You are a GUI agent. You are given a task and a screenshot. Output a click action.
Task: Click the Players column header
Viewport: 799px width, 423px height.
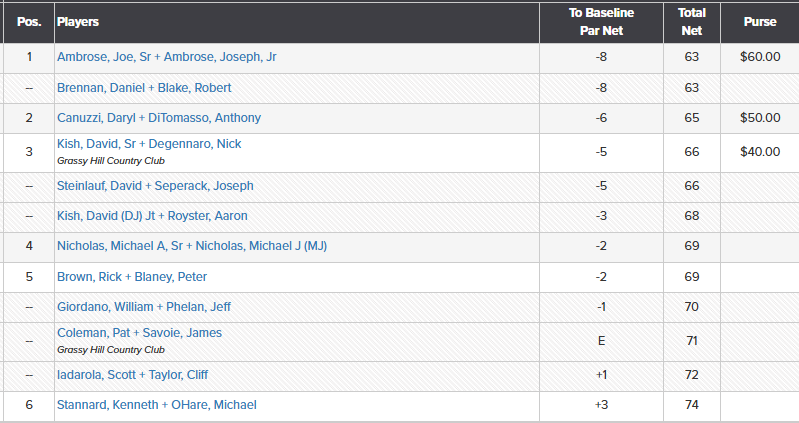(78, 21)
